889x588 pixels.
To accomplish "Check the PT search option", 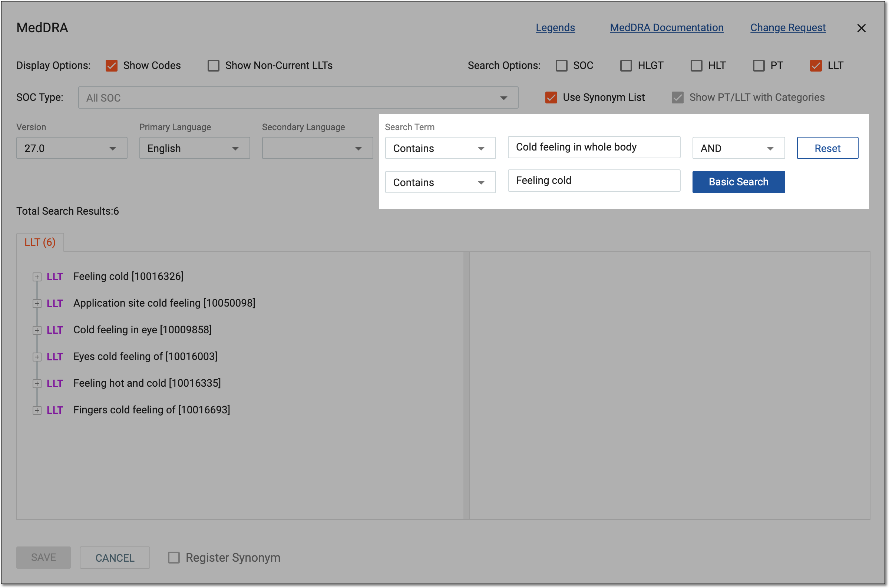I will click(759, 66).
